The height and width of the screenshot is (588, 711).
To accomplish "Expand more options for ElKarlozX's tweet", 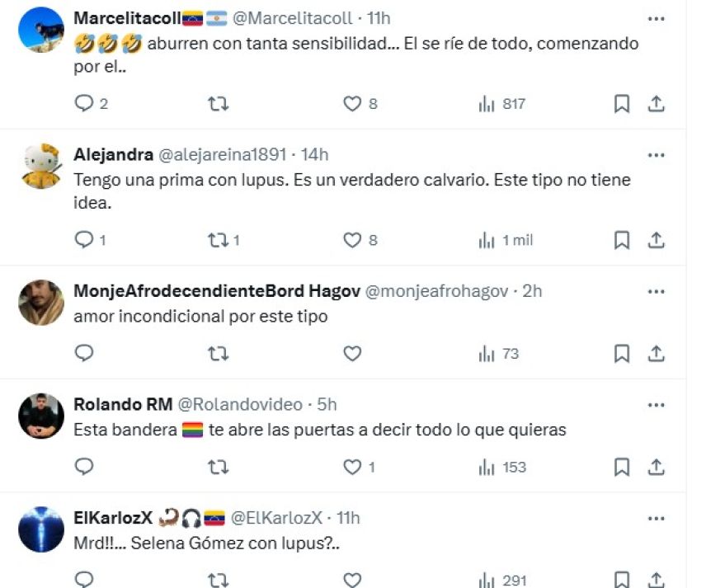I will (657, 518).
